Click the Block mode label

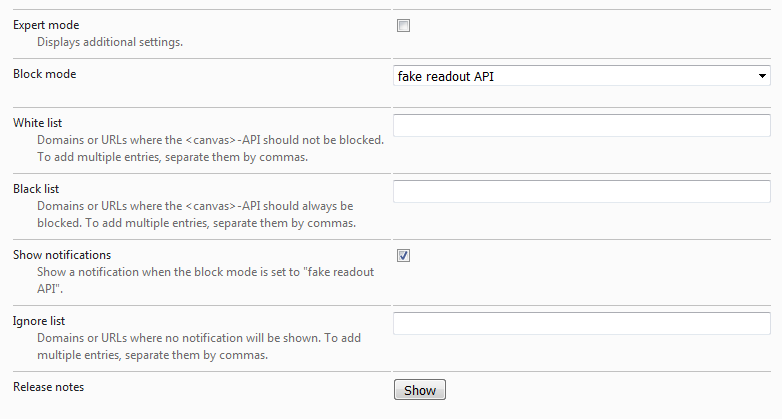[x=44, y=74]
